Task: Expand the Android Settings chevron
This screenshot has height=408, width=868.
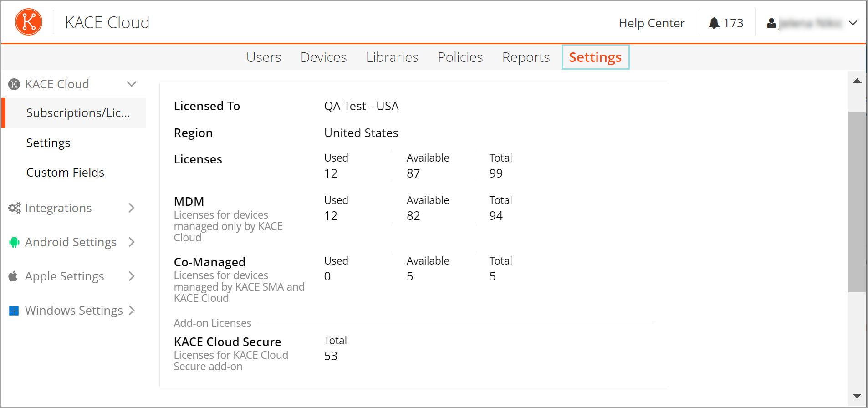Action: click(132, 242)
